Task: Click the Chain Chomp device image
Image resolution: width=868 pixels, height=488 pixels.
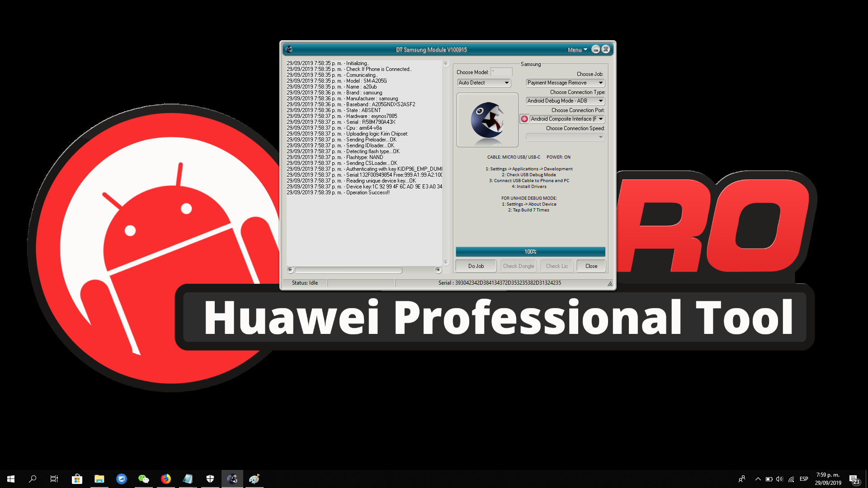Action: [x=487, y=120]
